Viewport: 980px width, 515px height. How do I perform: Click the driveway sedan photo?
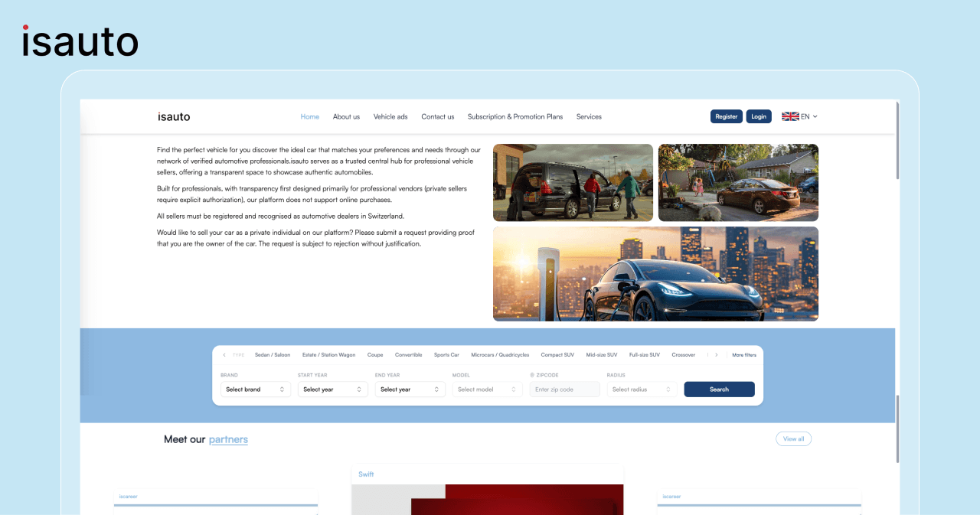pos(738,183)
